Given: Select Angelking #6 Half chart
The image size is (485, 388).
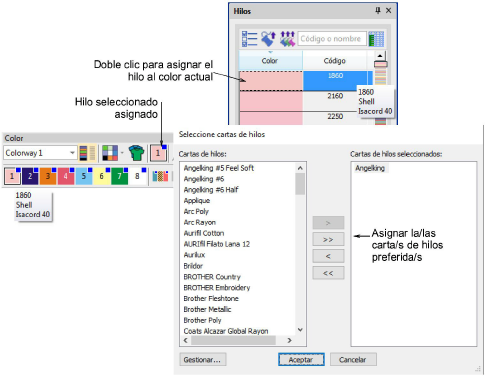Looking at the screenshot, I should coord(211,190).
